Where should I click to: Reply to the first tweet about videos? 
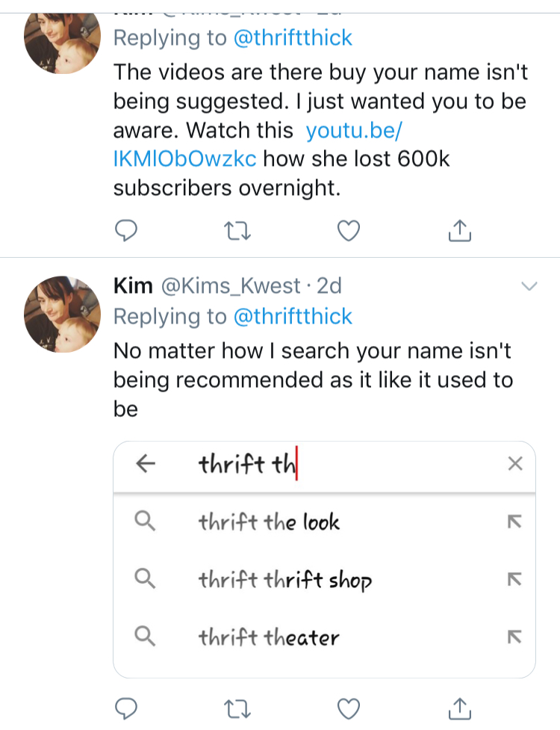126,232
